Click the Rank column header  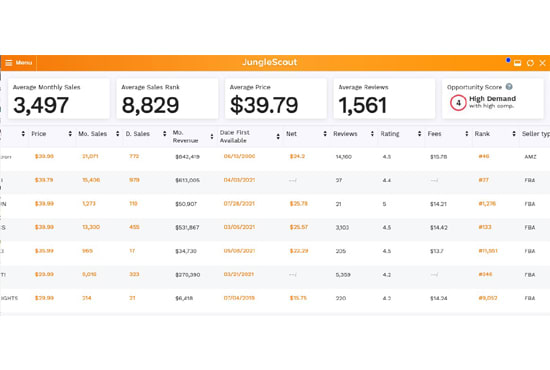tap(482, 134)
